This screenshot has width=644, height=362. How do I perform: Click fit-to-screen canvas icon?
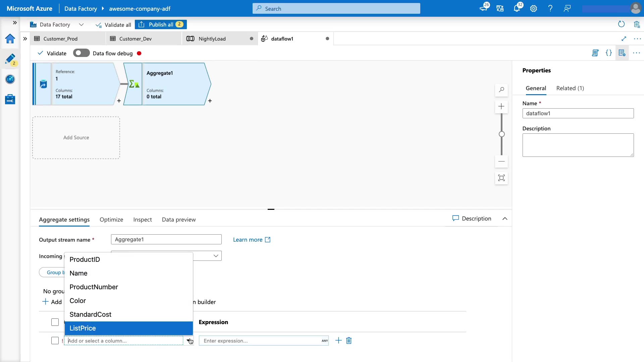tap(501, 178)
